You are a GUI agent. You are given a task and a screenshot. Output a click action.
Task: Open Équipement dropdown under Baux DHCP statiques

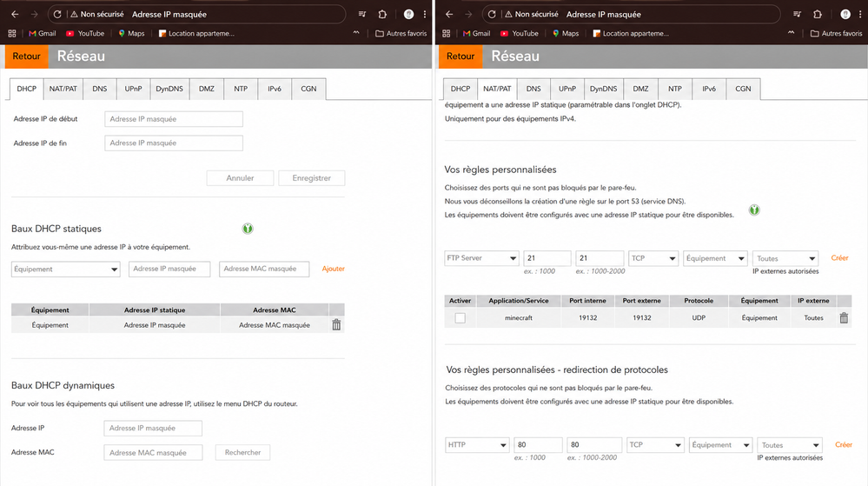tap(65, 270)
